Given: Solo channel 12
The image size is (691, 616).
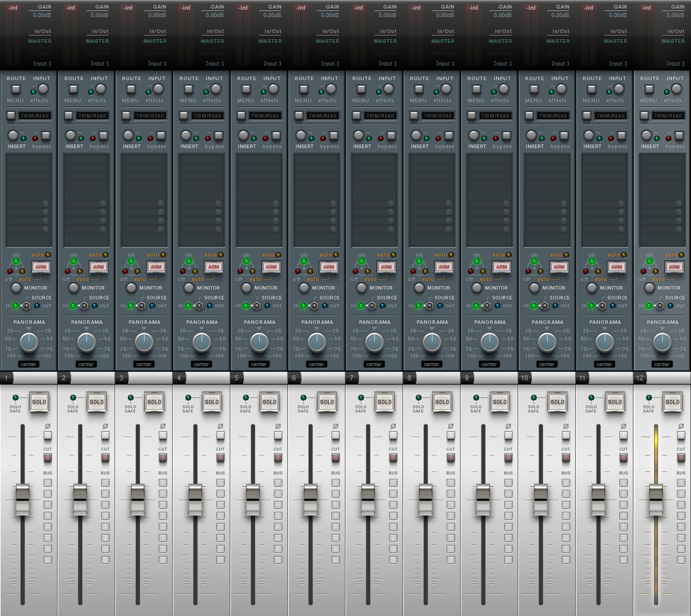Looking at the screenshot, I should click(673, 402).
